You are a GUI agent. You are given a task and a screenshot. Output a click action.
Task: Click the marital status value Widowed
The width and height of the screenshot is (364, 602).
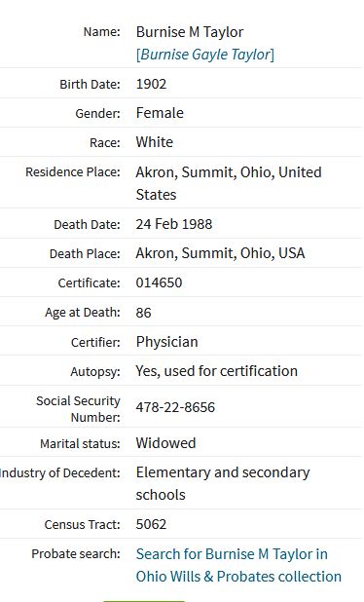tap(165, 443)
